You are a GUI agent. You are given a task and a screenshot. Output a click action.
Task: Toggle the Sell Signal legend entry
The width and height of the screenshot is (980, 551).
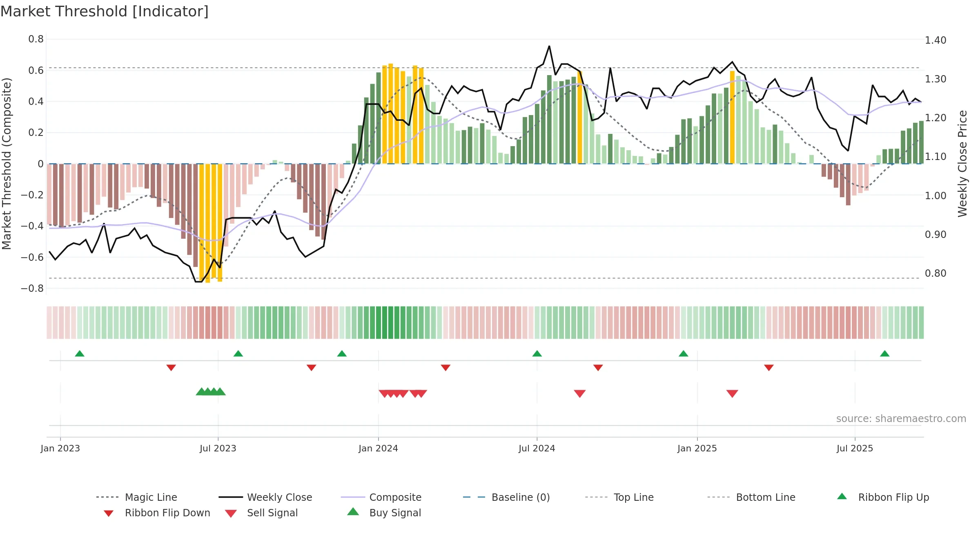tap(261, 513)
